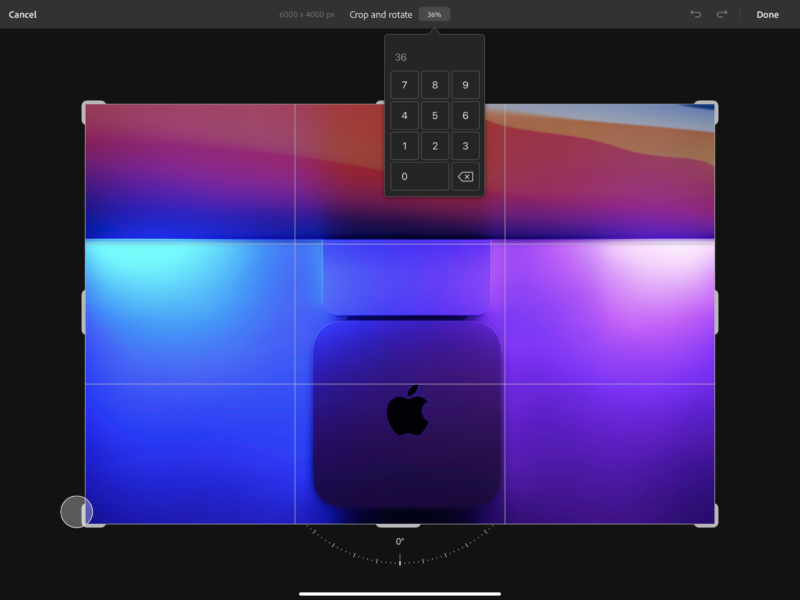Open the 36% zoom value field
This screenshot has width=800, height=600.
click(x=434, y=14)
